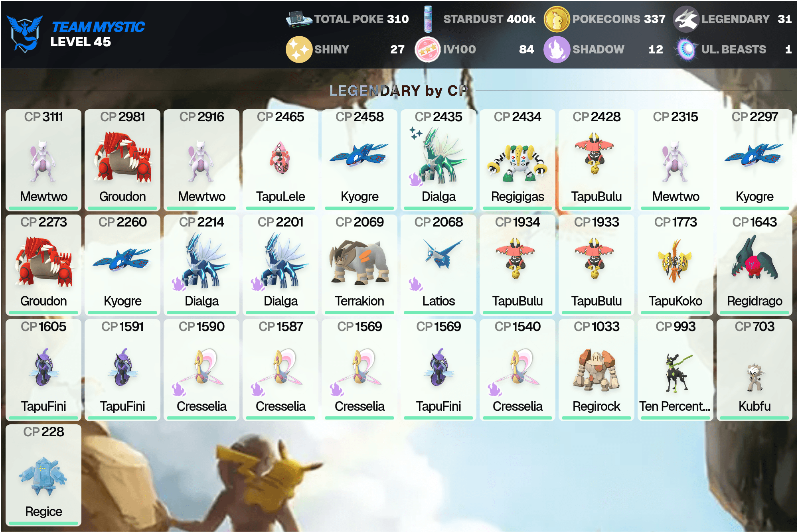Screen dimensions: 798x532
Task: Click the Team Mystic Articuno logo
Action: 25,34
